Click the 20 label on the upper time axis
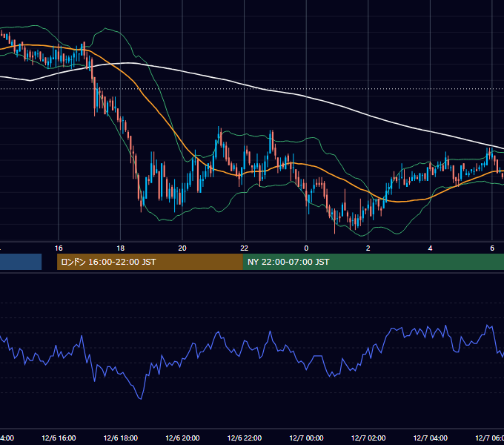Image resolution: width=504 pixels, height=445 pixels. pyautogui.click(x=182, y=248)
